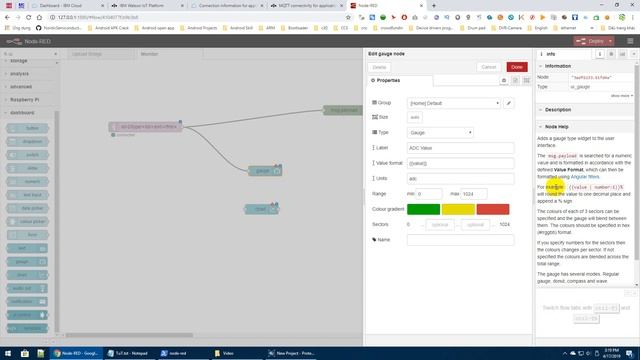Select the chart node on the flow canvas
The height and width of the screenshot is (360, 640).
point(262,209)
